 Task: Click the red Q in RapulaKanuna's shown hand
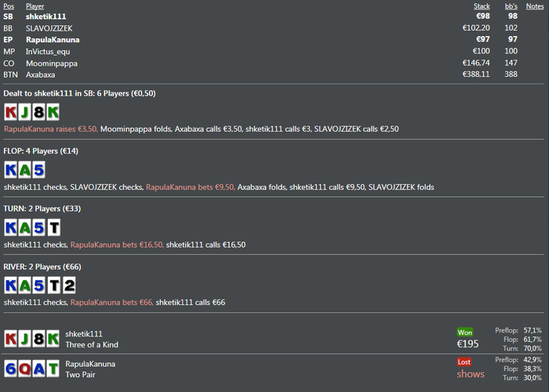(x=24, y=368)
